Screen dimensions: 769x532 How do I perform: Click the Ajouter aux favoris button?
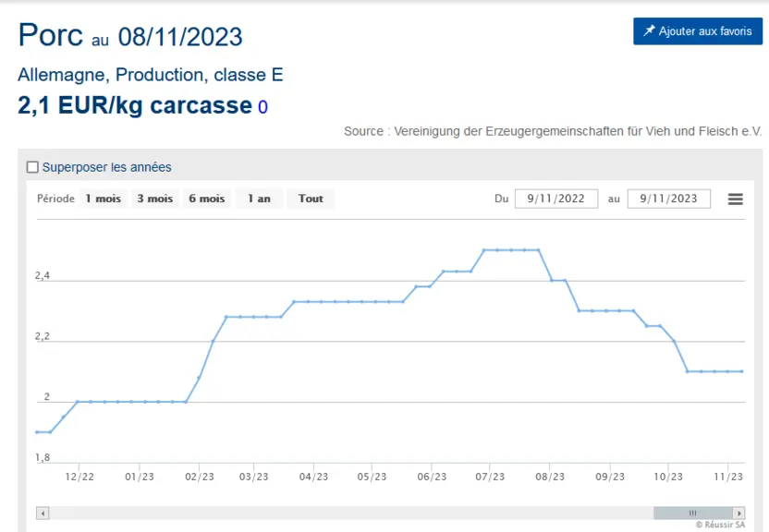point(698,30)
